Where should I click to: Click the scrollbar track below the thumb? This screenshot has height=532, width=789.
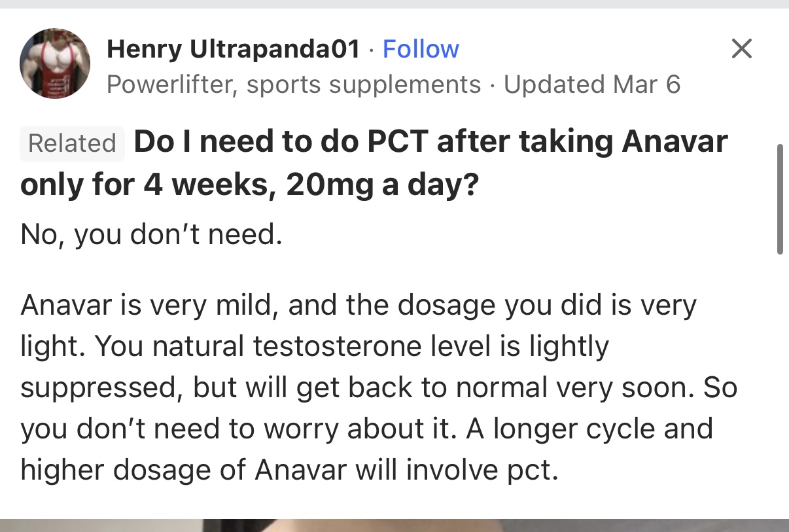[780, 386]
